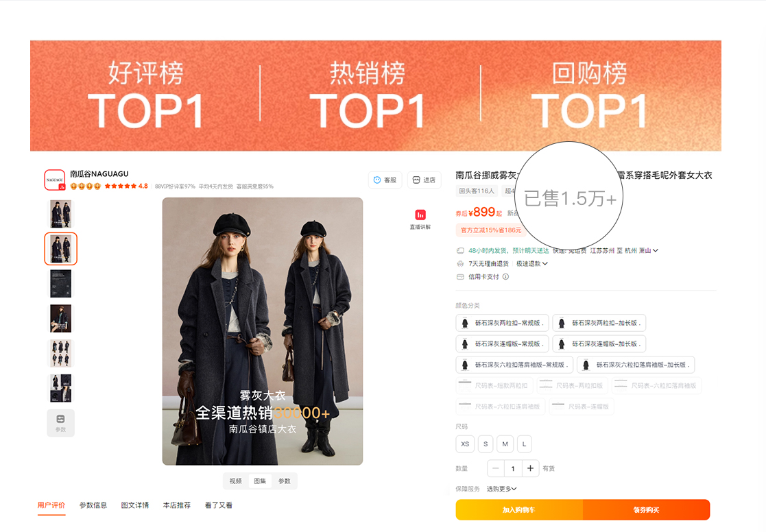Click the 参数 icon below thumbnails
This screenshot has height=532, width=766.
coord(60,422)
